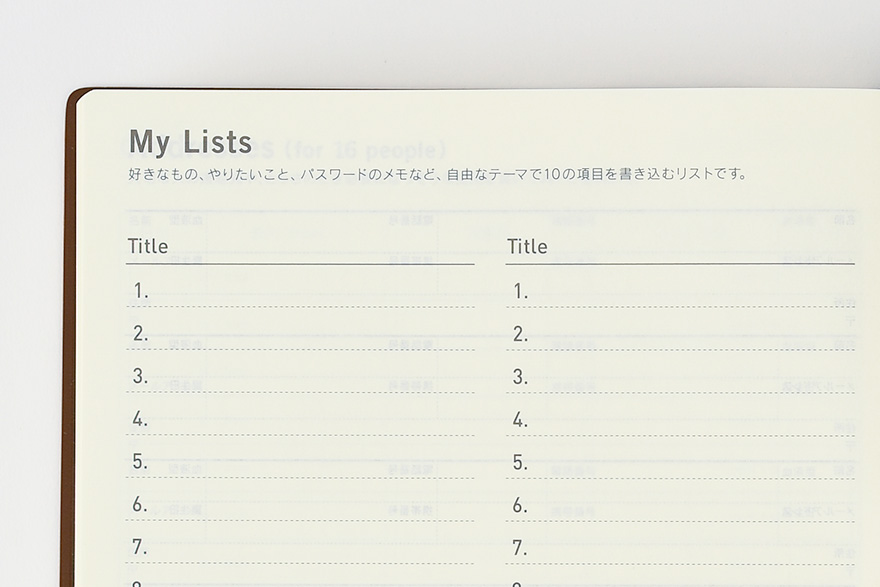Select line 6 in the left list
The height and width of the screenshot is (587, 880).
coord(300,505)
